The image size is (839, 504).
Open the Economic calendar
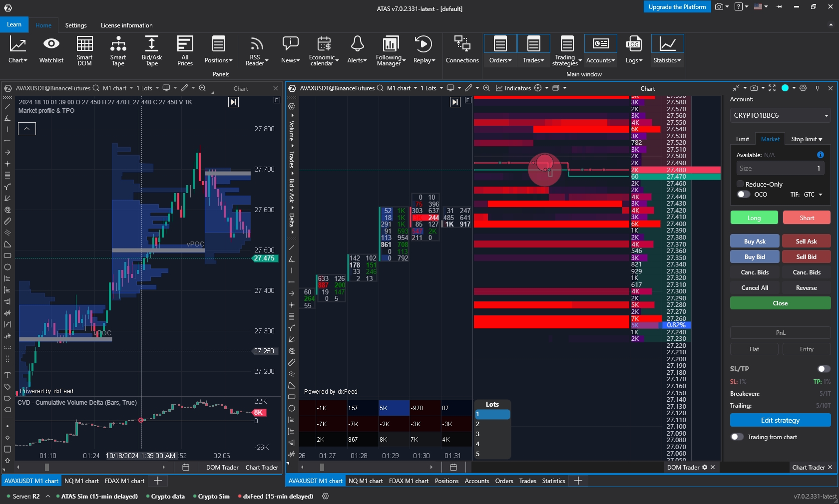323,50
